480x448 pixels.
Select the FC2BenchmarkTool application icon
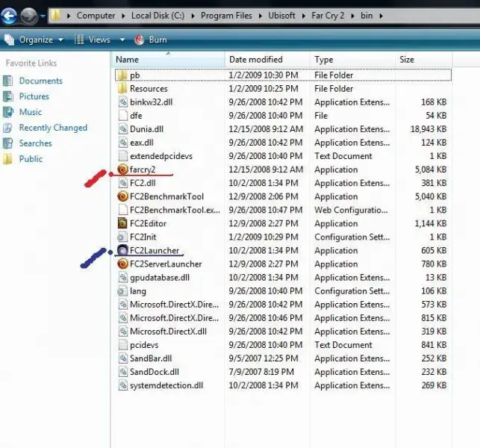point(122,196)
